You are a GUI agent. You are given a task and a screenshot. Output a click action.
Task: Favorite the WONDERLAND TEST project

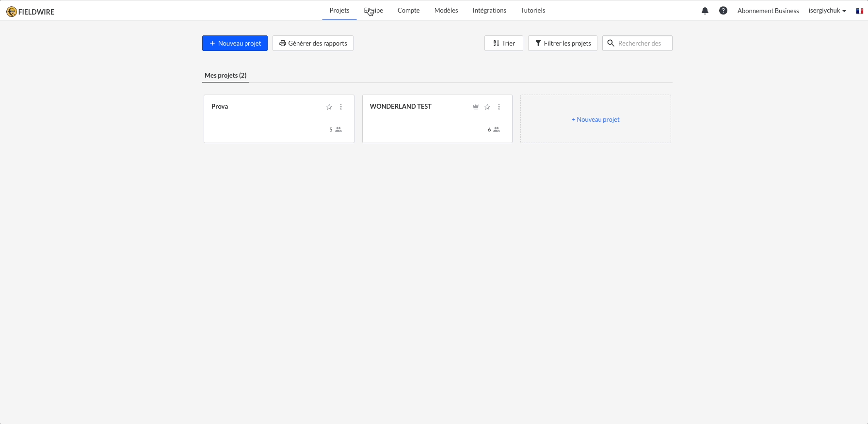pos(487,107)
